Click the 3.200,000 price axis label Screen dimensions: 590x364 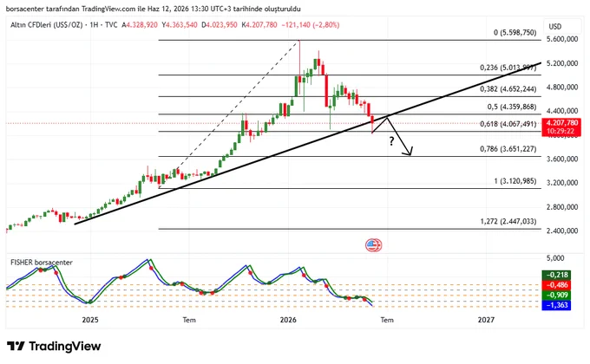tap(562, 183)
